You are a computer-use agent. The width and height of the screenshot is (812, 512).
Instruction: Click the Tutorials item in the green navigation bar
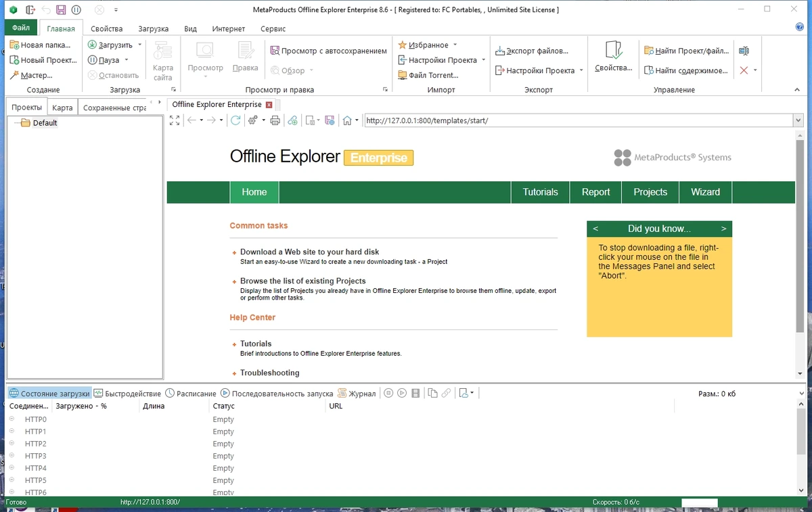(x=540, y=192)
